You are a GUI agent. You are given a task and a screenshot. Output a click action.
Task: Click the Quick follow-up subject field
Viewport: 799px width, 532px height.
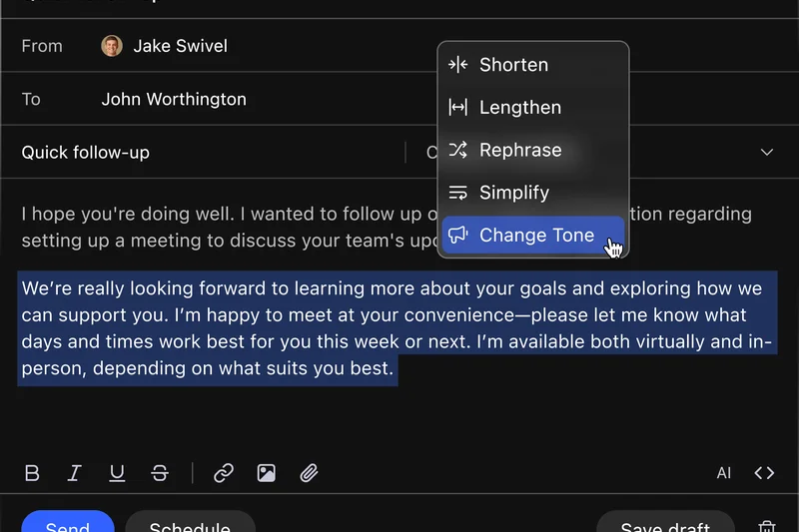200,153
